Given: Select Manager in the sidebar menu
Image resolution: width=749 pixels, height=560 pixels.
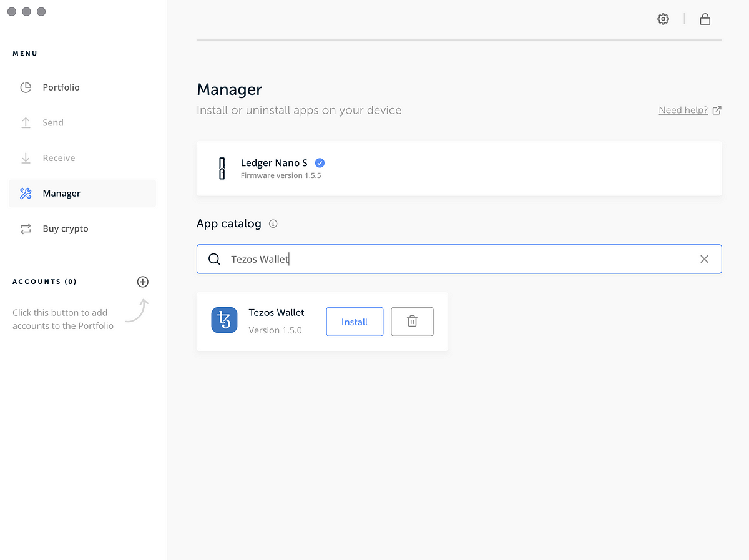Looking at the screenshot, I should [61, 194].
